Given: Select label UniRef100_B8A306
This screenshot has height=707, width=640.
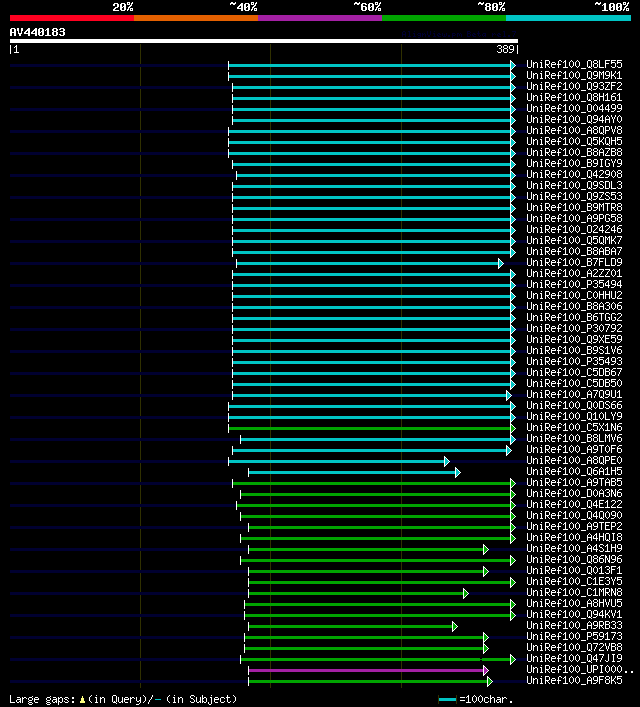Looking at the screenshot, I should [574, 306].
